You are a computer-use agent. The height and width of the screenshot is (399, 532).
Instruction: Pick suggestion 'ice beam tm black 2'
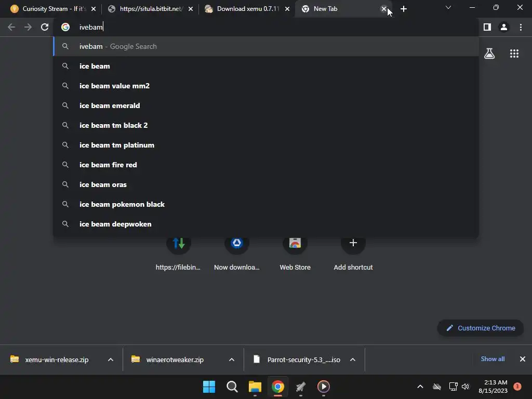point(266,125)
